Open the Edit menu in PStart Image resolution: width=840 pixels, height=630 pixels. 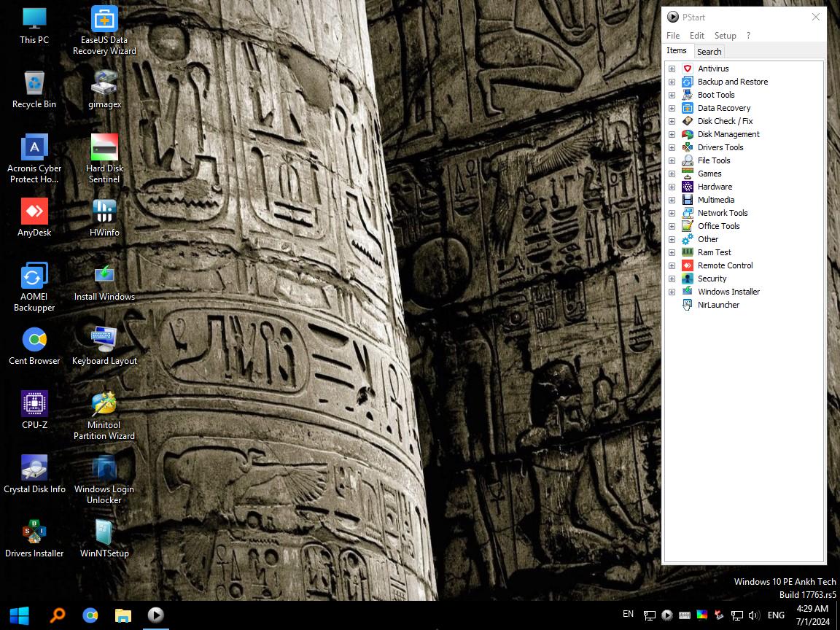pos(696,35)
